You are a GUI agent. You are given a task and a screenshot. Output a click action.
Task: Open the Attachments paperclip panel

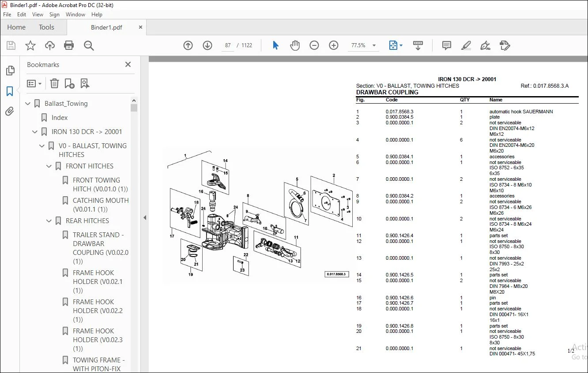coord(10,112)
